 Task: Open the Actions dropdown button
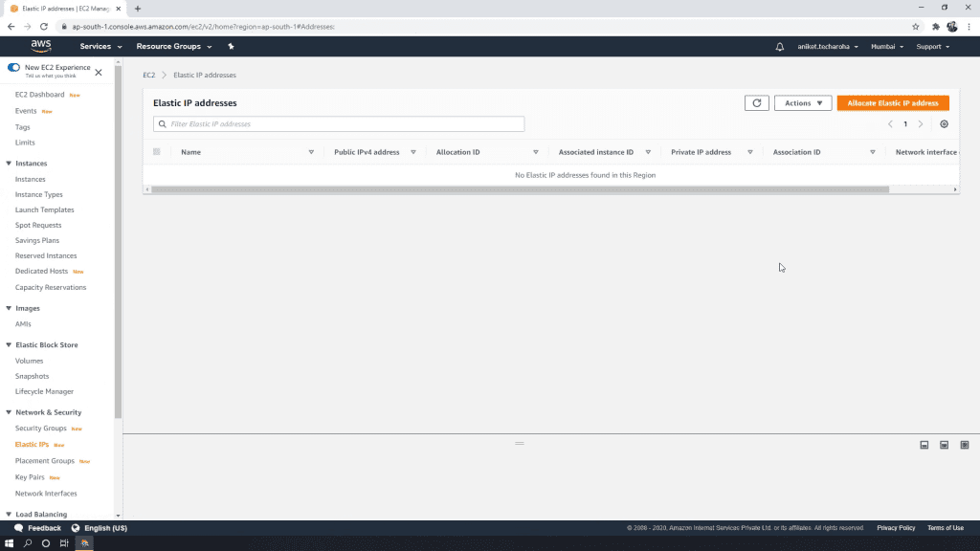click(803, 103)
